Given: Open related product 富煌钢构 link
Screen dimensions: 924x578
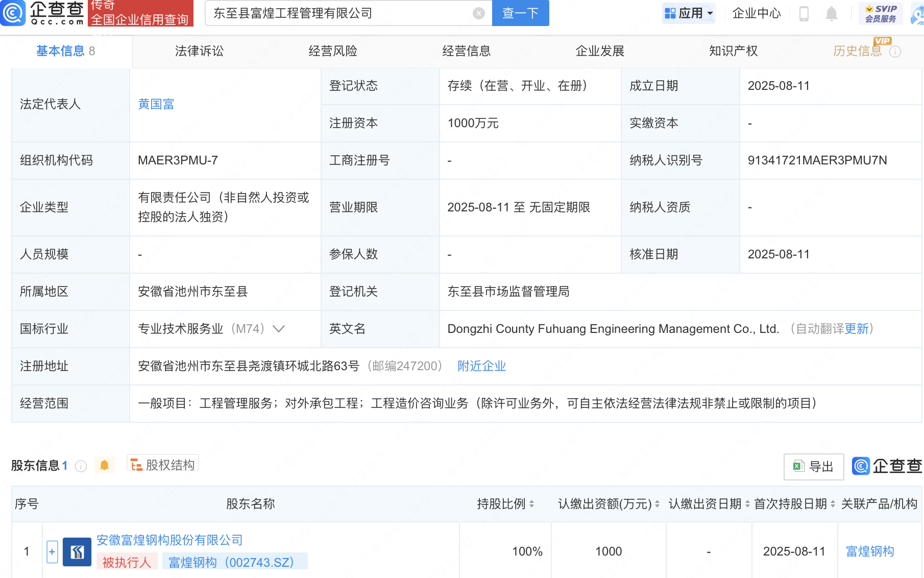Looking at the screenshot, I should click(x=870, y=551).
